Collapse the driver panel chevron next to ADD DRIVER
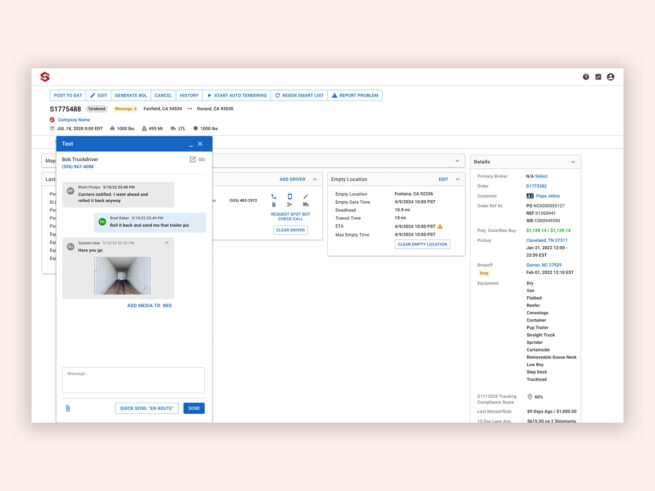The height and width of the screenshot is (491, 655). point(315,179)
